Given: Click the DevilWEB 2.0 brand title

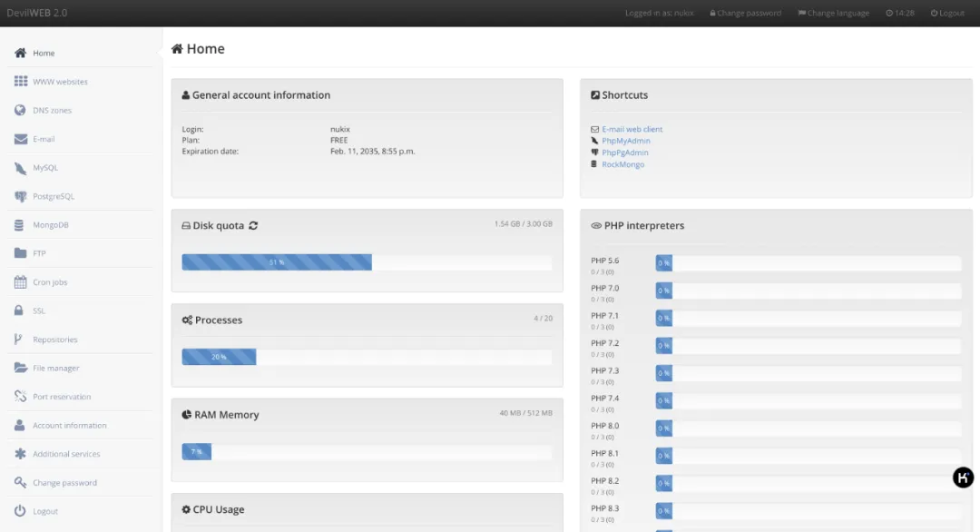Looking at the screenshot, I should point(37,13).
